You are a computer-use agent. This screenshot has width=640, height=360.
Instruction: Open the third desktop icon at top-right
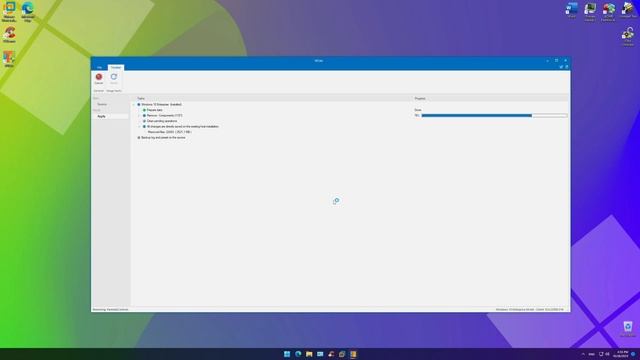point(608,11)
